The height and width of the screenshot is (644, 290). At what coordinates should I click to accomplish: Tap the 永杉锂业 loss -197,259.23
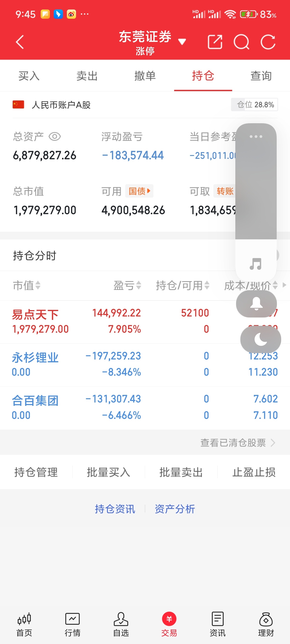113,356
